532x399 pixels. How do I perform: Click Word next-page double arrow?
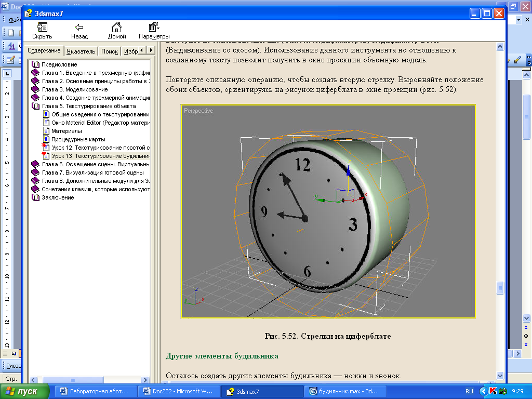tap(526, 345)
